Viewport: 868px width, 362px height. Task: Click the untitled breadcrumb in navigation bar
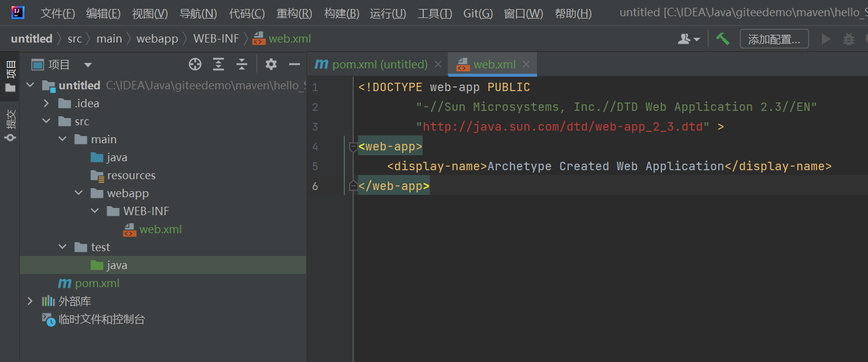pos(32,39)
